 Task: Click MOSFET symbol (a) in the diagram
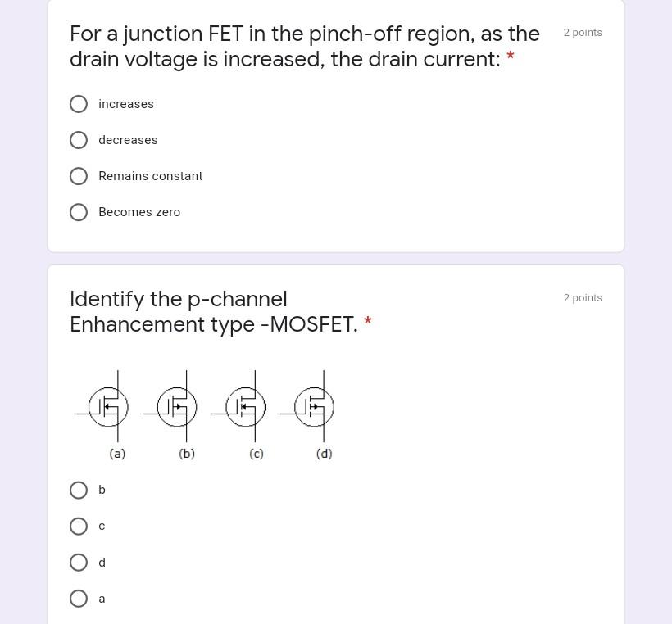click(x=107, y=407)
